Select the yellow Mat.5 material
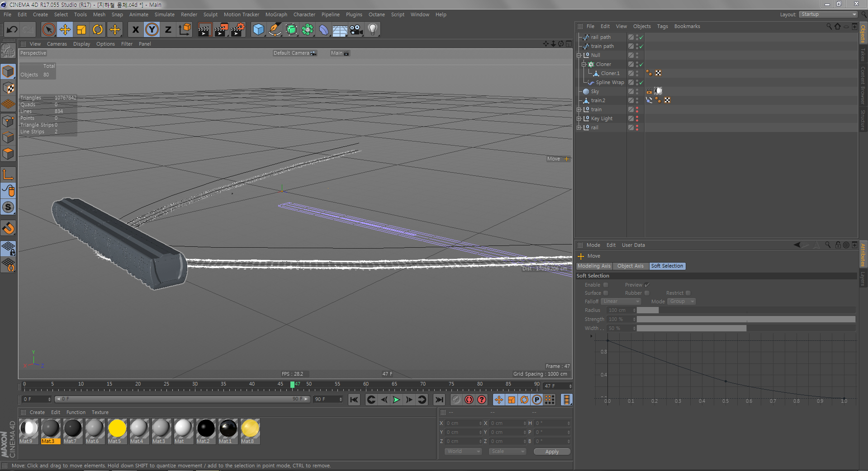The height and width of the screenshot is (471, 868). point(117,431)
